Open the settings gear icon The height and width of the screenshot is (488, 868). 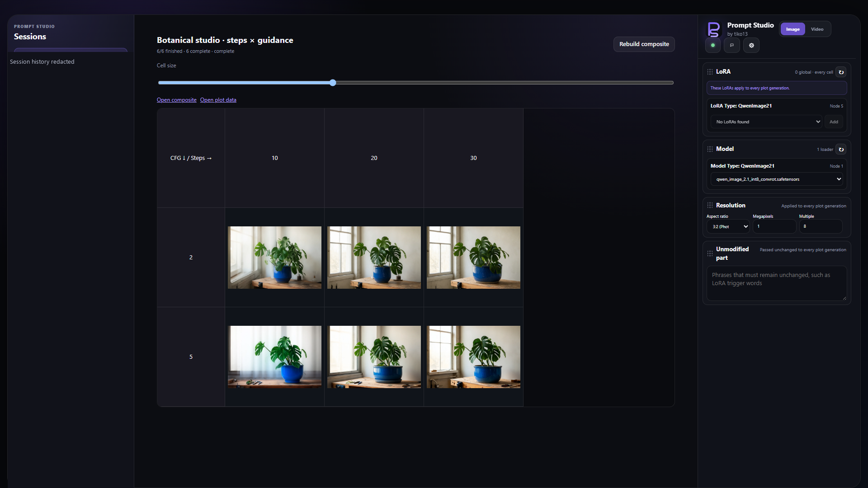tap(751, 45)
